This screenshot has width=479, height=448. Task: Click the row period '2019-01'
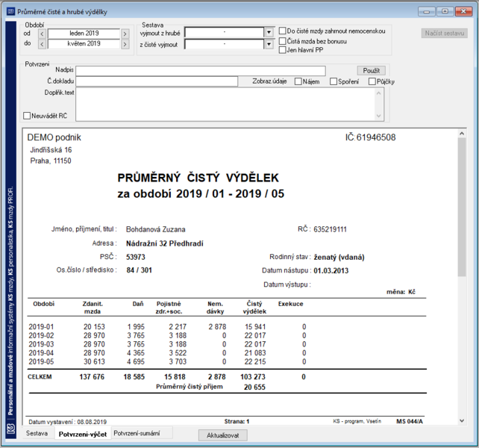41,327
